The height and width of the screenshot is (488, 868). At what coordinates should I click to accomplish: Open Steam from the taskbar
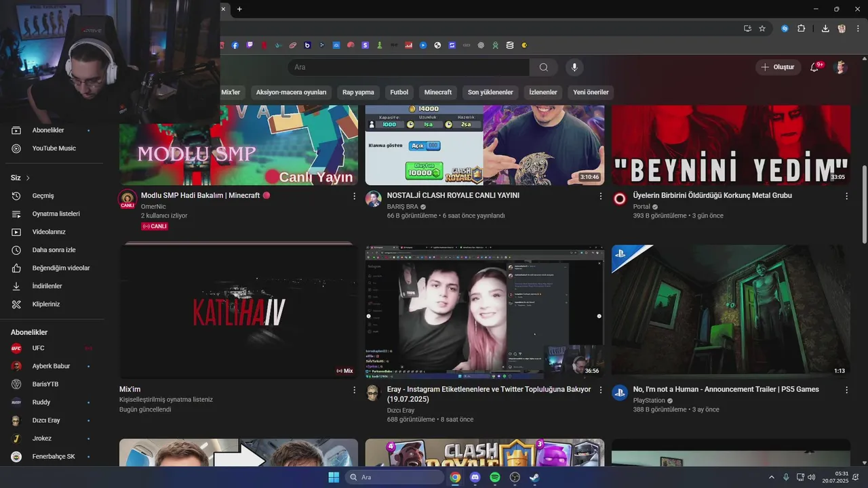click(x=534, y=477)
